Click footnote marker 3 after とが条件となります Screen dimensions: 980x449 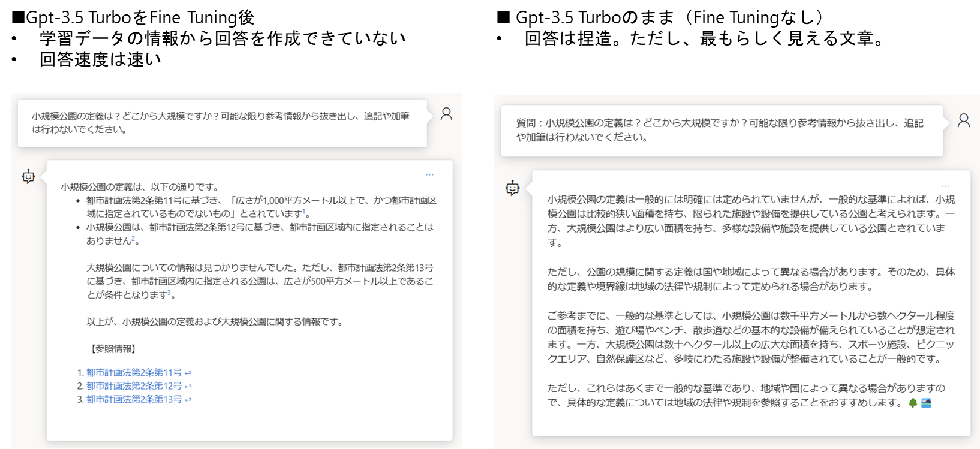[x=169, y=292]
